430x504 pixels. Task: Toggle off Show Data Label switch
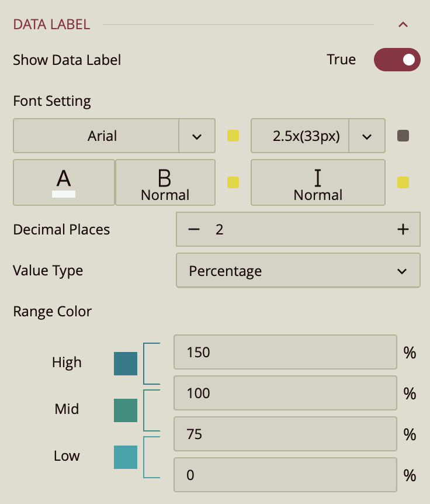click(397, 60)
